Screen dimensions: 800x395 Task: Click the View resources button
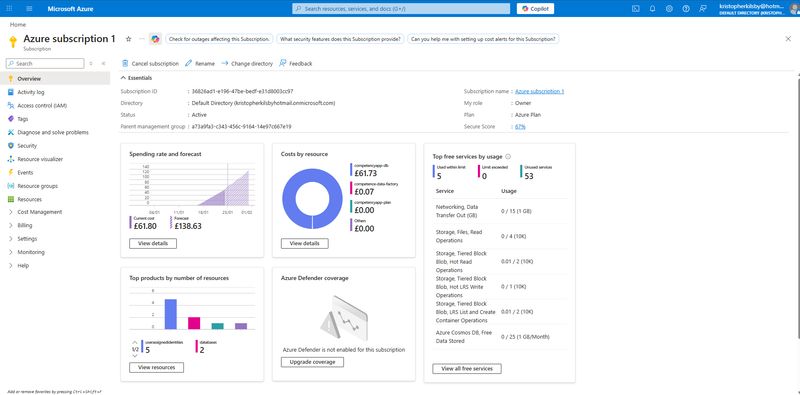pyautogui.click(x=156, y=367)
